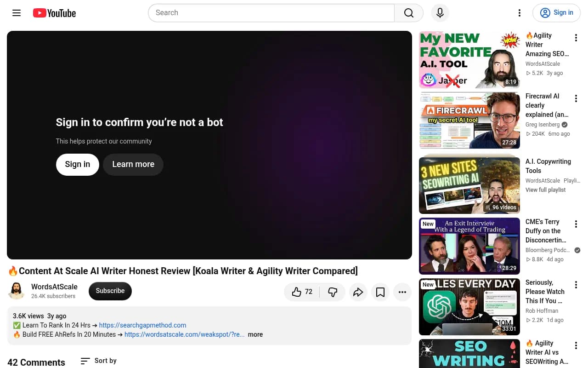Start voice search with microphone icon
Image resolution: width=588 pixels, height=368 pixels.
[440, 13]
